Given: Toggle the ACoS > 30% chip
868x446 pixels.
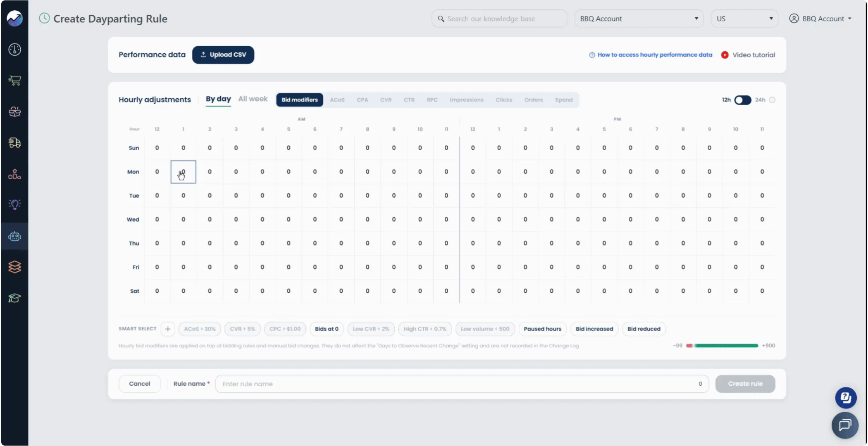Looking at the screenshot, I should coord(200,329).
